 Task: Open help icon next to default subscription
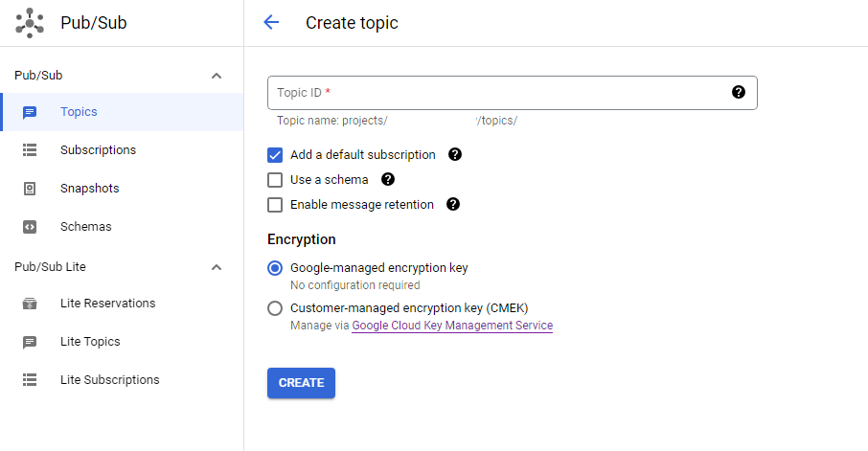coord(455,154)
